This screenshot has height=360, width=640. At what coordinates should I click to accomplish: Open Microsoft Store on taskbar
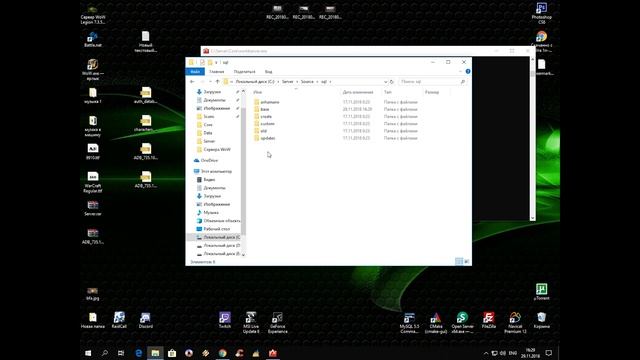[172, 353]
